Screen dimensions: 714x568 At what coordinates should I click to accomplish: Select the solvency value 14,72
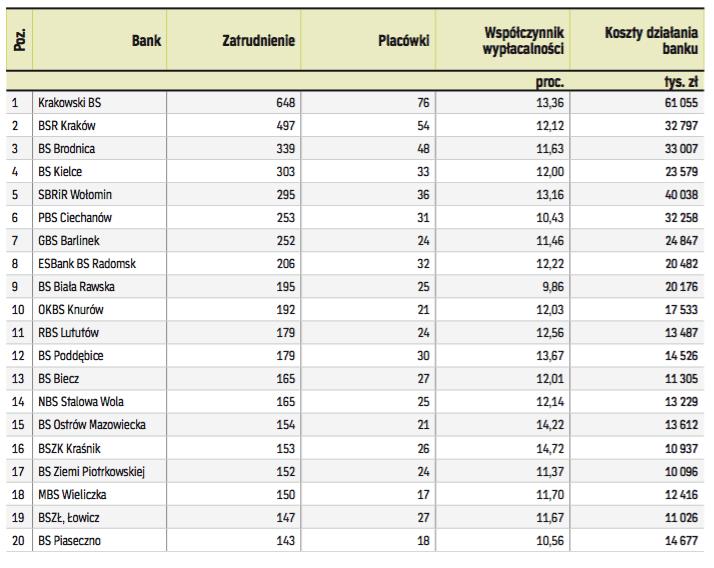(551, 449)
